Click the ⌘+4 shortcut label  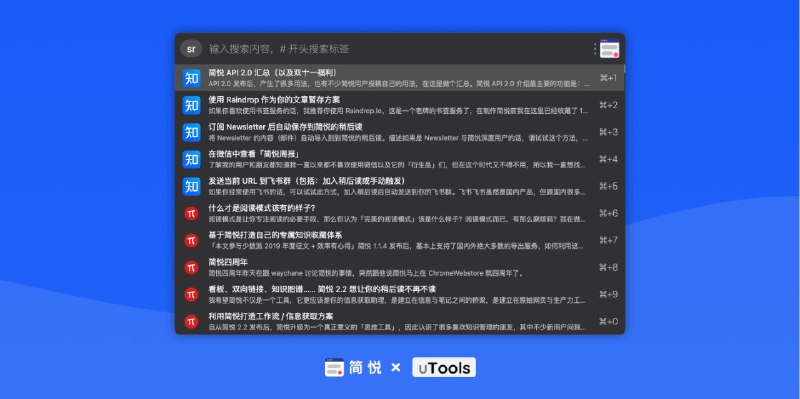[608, 159]
